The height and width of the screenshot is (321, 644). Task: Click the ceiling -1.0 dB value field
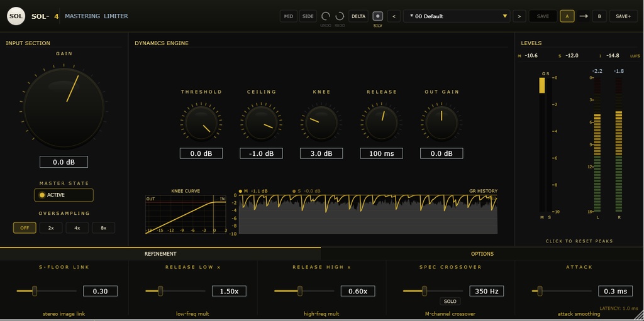(x=261, y=153)
